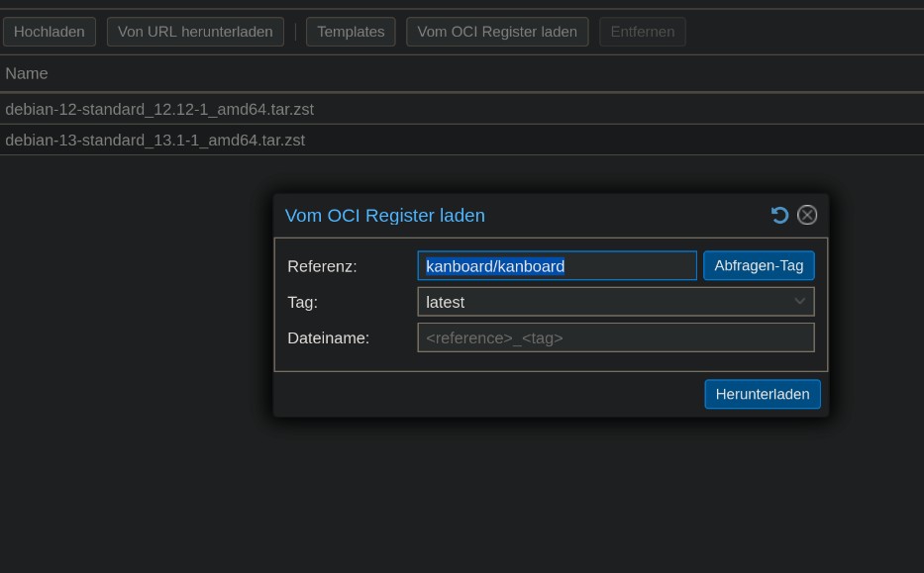924x573 pixels.
Task: Click into the Dateiname text field
Action: click(615, 337)
